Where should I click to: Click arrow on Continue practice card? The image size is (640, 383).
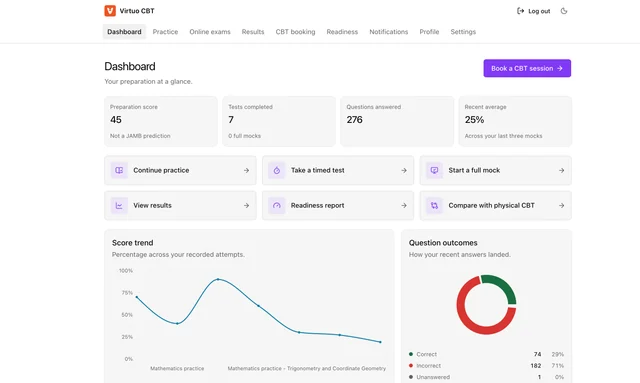pos(246,170)
